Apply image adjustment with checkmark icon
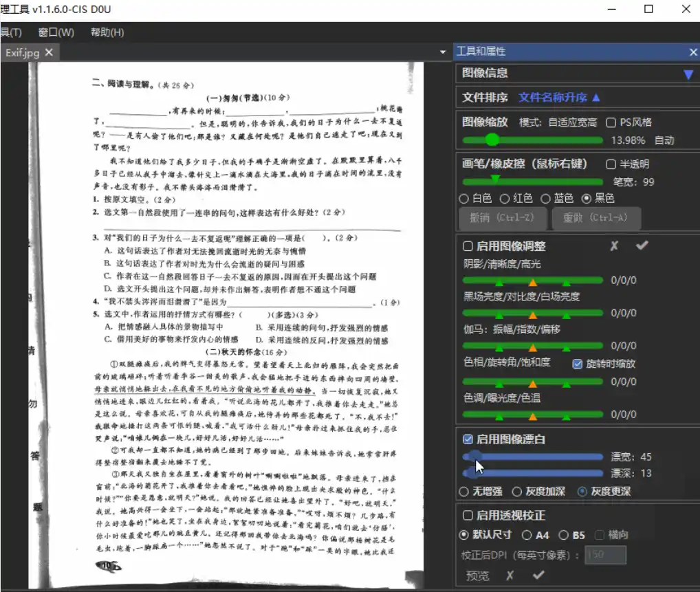This screenshot has height=592, width=700. pyautogui.click(x=642, y=245)
